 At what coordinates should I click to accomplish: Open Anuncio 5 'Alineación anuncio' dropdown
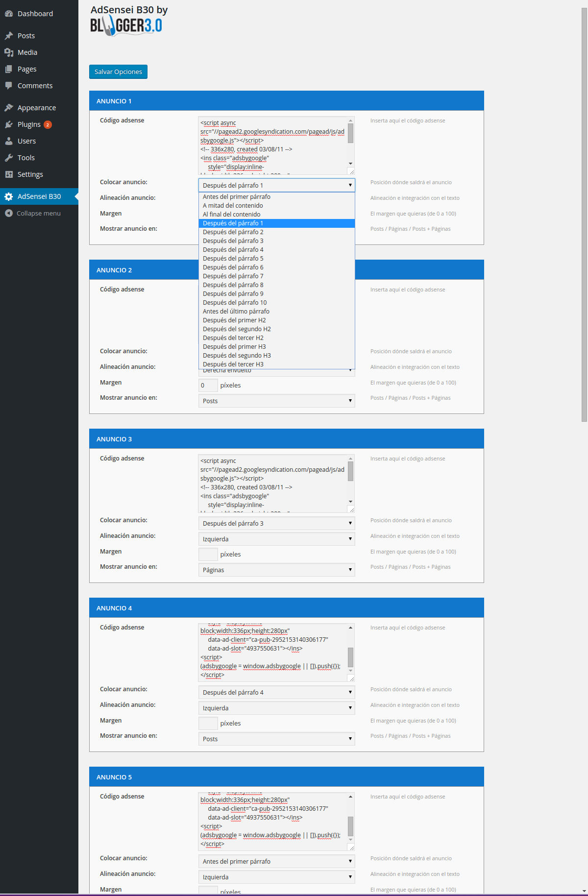[276, 877]
